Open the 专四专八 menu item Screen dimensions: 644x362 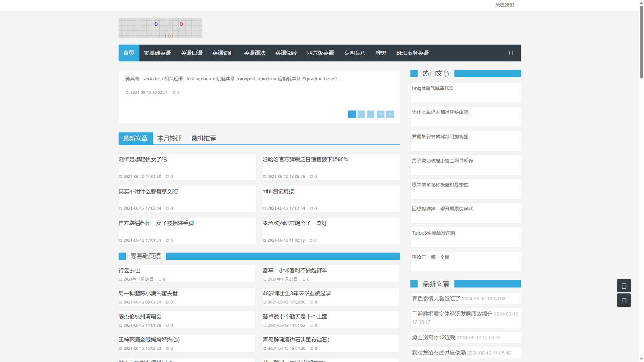pos(355,53)
